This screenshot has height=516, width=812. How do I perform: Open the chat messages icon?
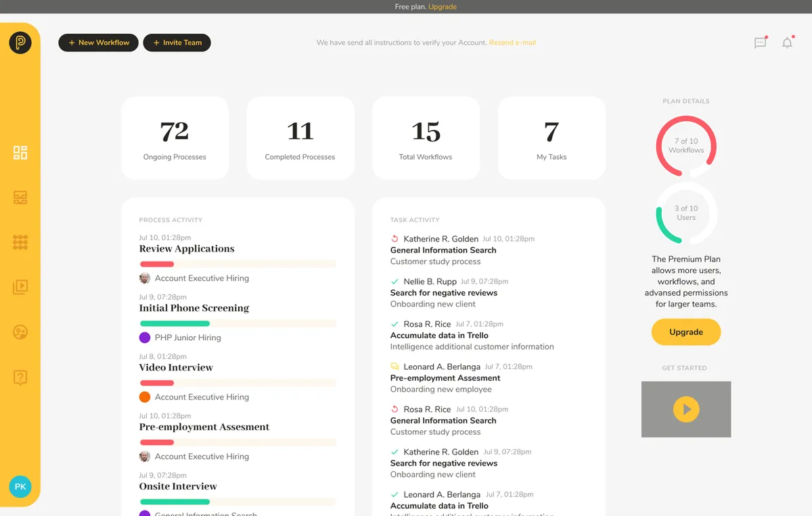(x=761, y=43)
